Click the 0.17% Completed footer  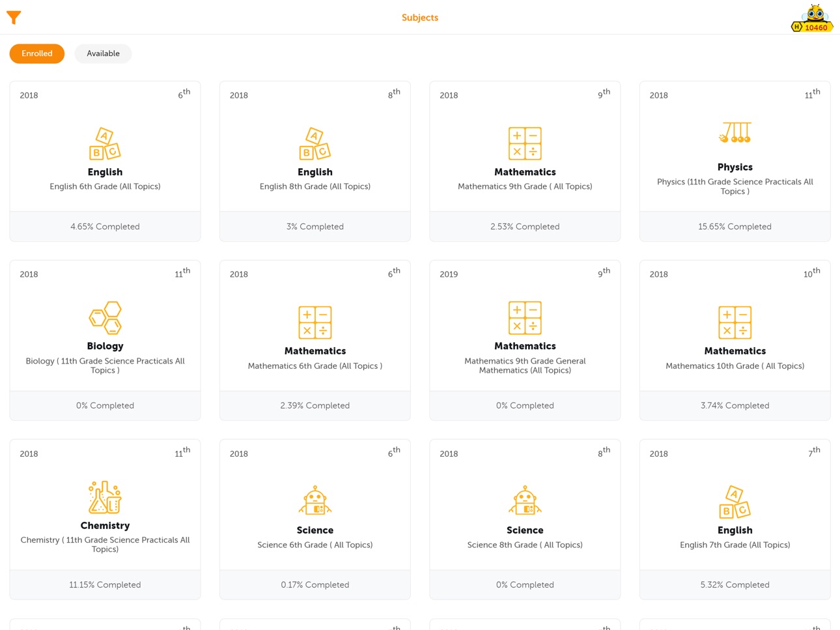[x=315, y=584]
